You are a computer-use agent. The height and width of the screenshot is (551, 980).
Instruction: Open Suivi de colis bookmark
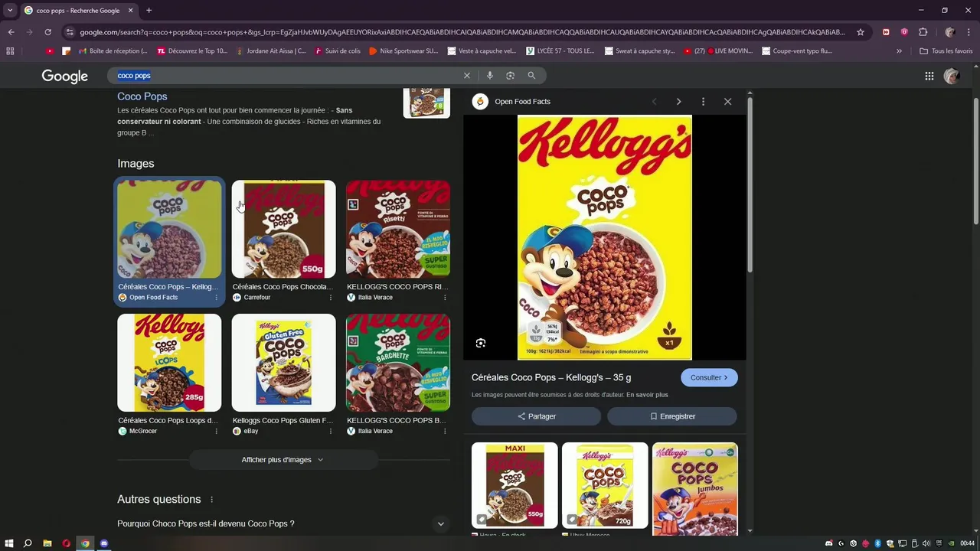[x=336, y=51]
